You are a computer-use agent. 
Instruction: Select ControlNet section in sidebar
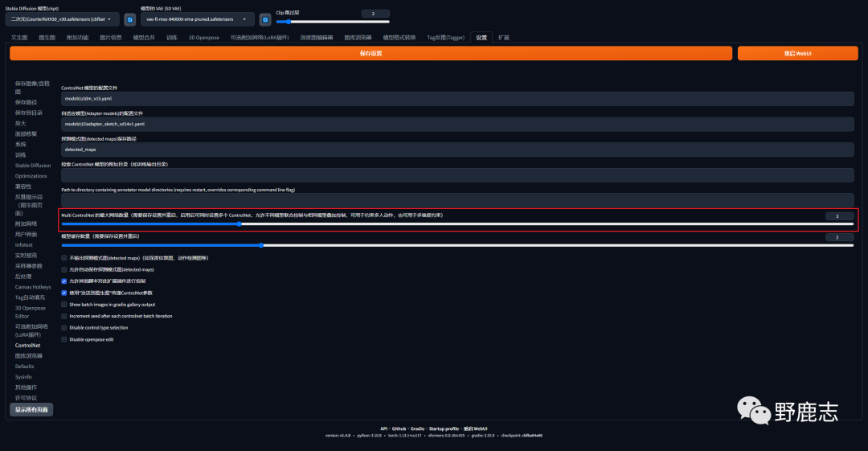coord(27,345)
